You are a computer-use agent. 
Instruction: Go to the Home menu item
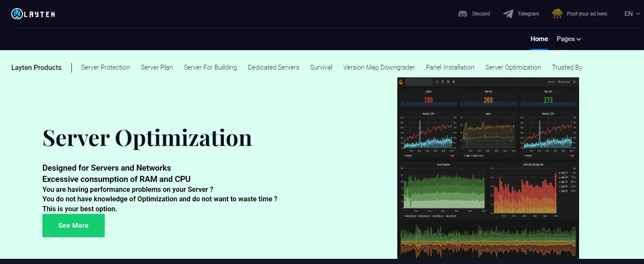tap(539, 39)
